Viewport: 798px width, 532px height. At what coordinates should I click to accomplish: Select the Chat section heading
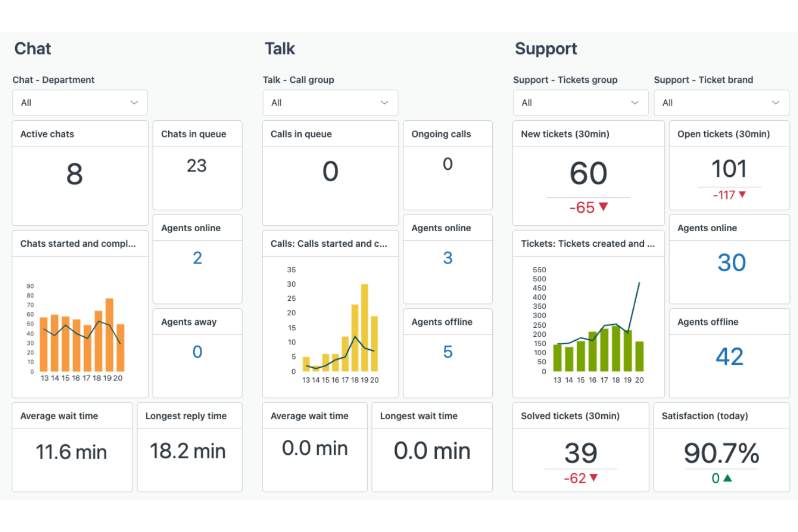tap(32, 49)
